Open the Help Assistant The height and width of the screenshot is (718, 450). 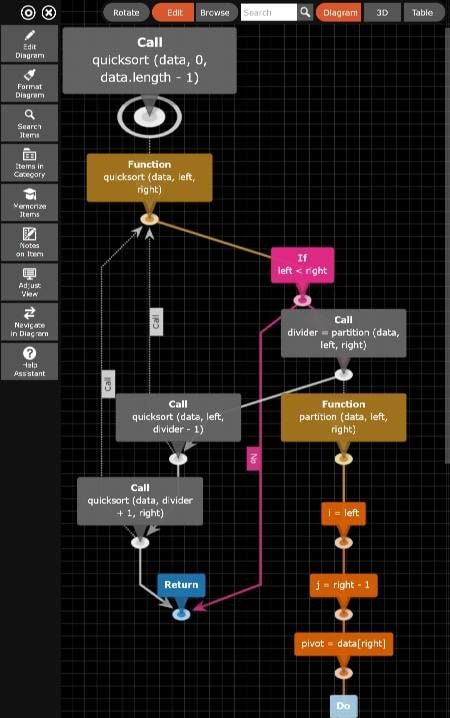click(30, 362)
